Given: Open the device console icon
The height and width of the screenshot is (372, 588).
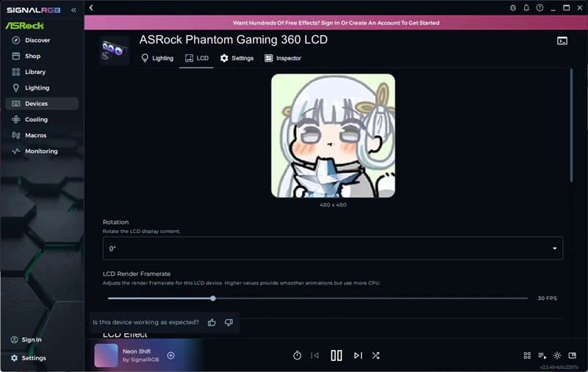Looking at the screenshot, I should 562,41.
